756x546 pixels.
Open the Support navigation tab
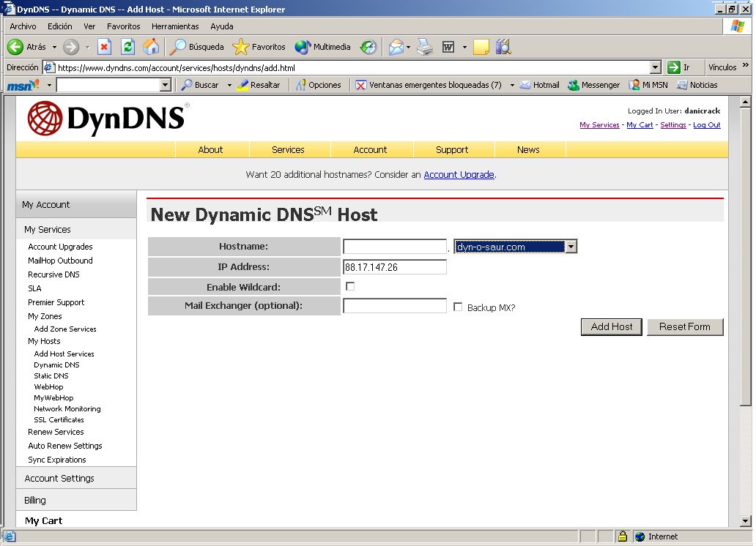point(452,150)
